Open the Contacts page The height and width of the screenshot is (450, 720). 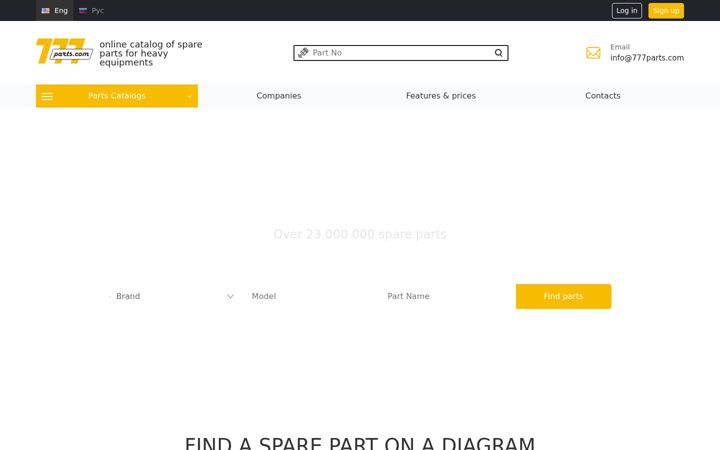pos(602,96)
